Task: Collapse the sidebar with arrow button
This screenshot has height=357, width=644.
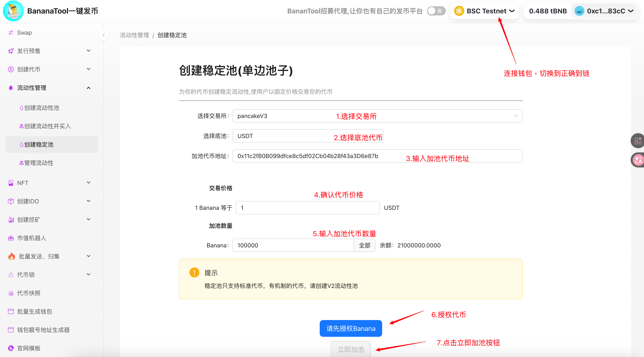Action: point(104,35)
